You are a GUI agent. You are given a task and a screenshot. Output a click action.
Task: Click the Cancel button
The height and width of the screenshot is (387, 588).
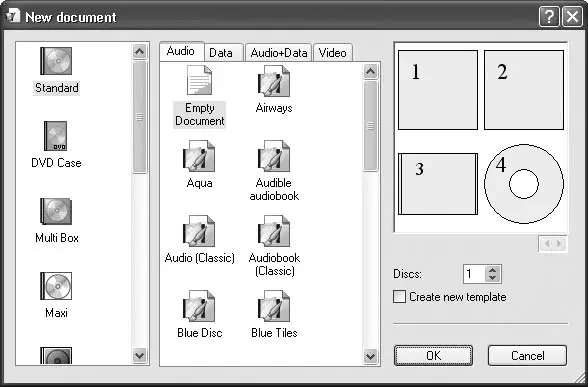point(527,356)
